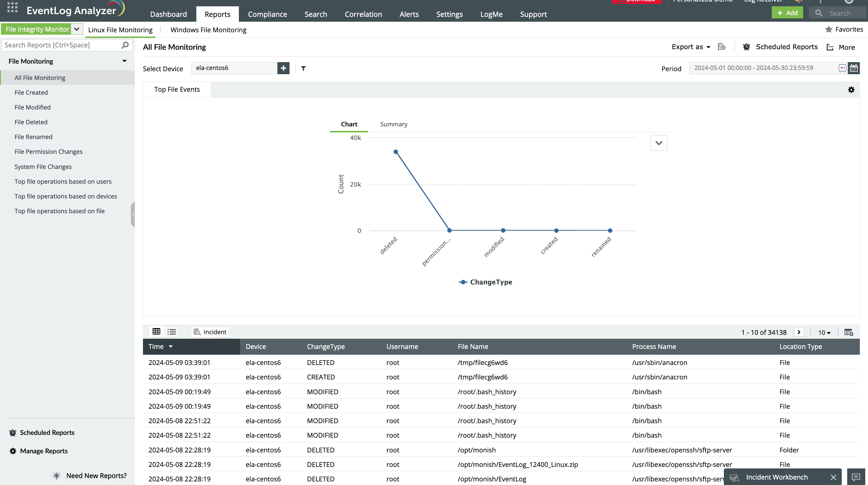
Task: Expand the chart collapse chevron button
Action: point(659,143)
